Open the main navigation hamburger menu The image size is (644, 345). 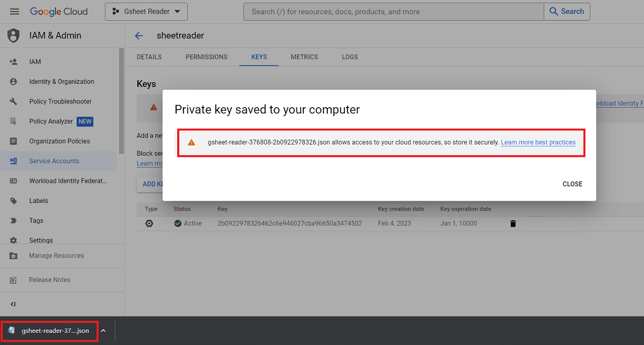click(x=14, y=12)
